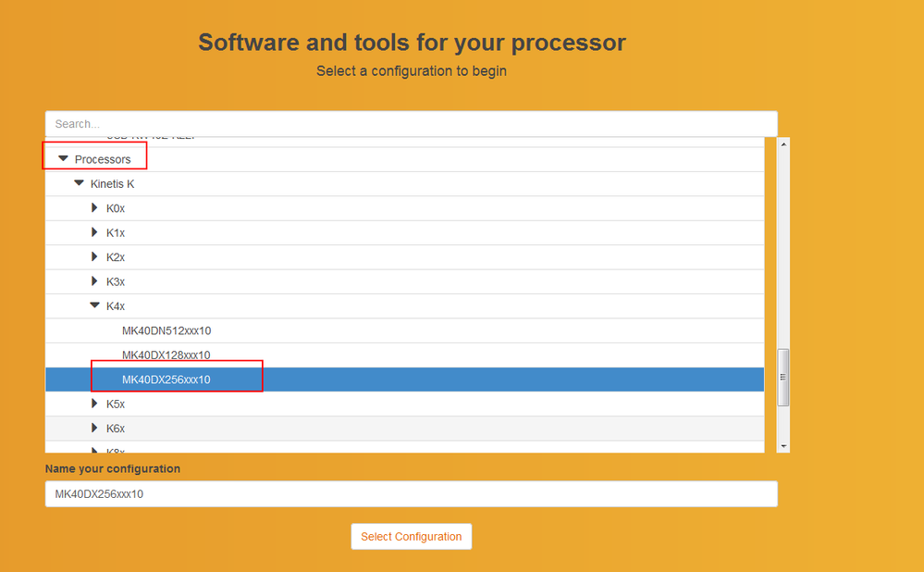This screenshot has width=924, height=572.
Task: Select MK40DX128xxx10 processor
Action: coord(166,355)
